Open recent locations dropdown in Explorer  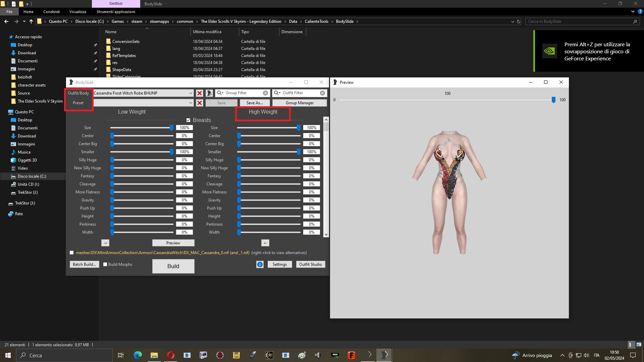(x=24, y=21)
